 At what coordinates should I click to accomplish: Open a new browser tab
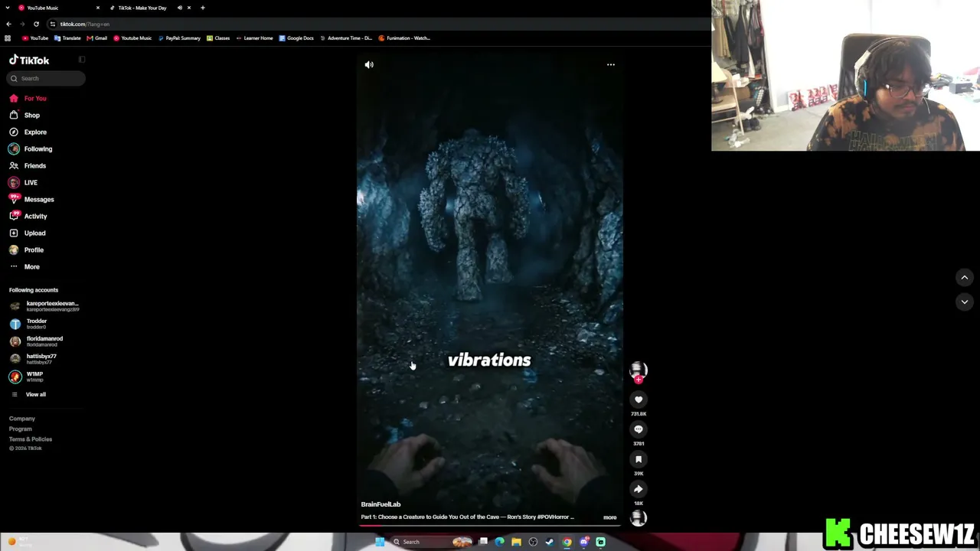click(203, 8)
